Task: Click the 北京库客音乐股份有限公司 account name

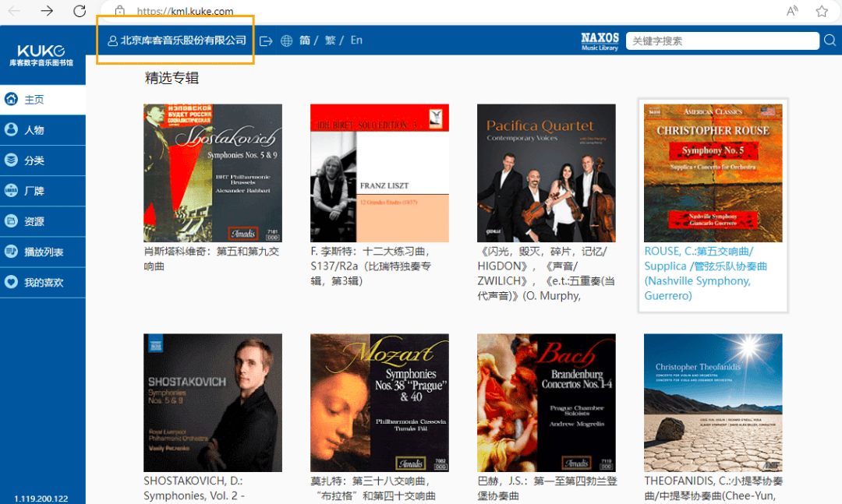Action: click(x=182, y=41)
